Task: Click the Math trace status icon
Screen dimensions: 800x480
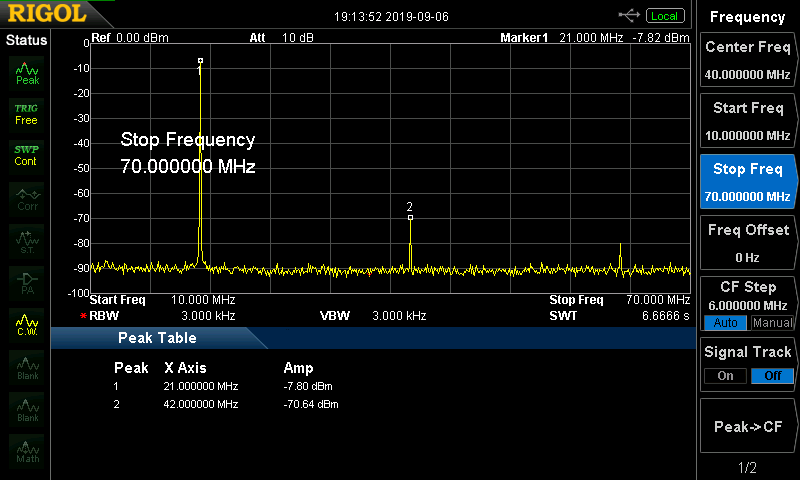Action: click(x=27, y=450)
